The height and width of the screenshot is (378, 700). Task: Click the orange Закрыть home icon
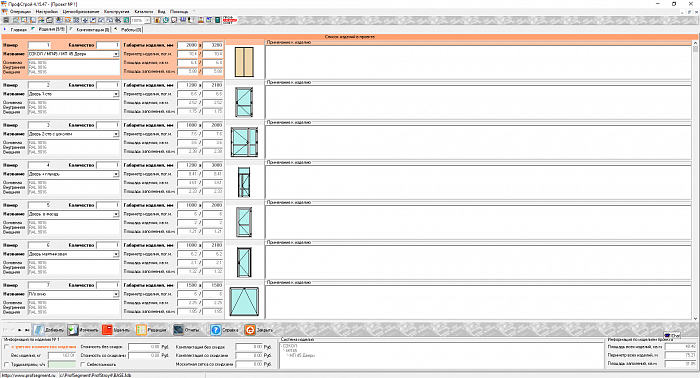pyautogui.click(x=250, y=330)
